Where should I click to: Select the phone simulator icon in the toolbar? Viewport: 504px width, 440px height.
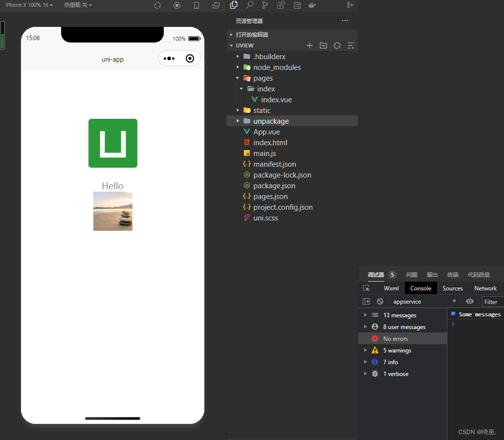[x=197, y=5]
